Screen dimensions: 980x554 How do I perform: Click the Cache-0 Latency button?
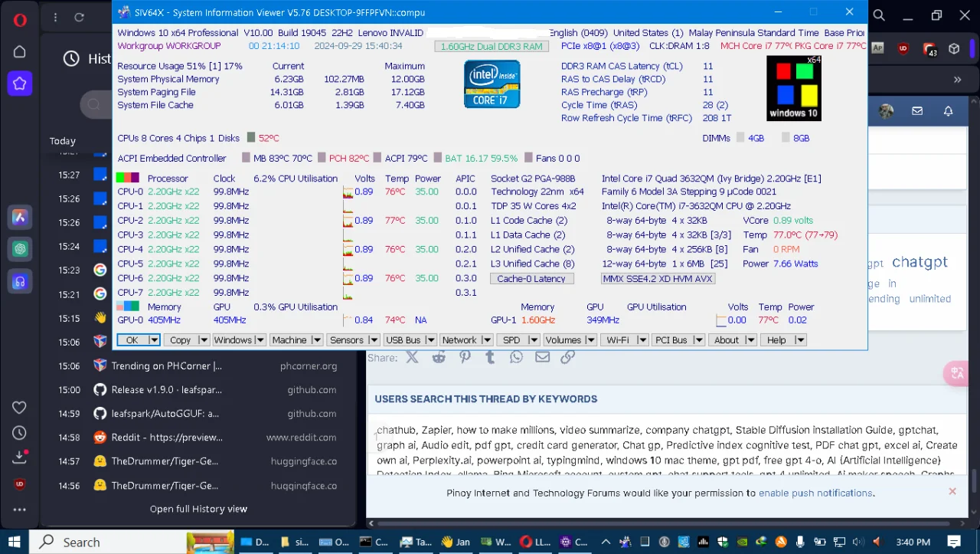click(531, 279)
